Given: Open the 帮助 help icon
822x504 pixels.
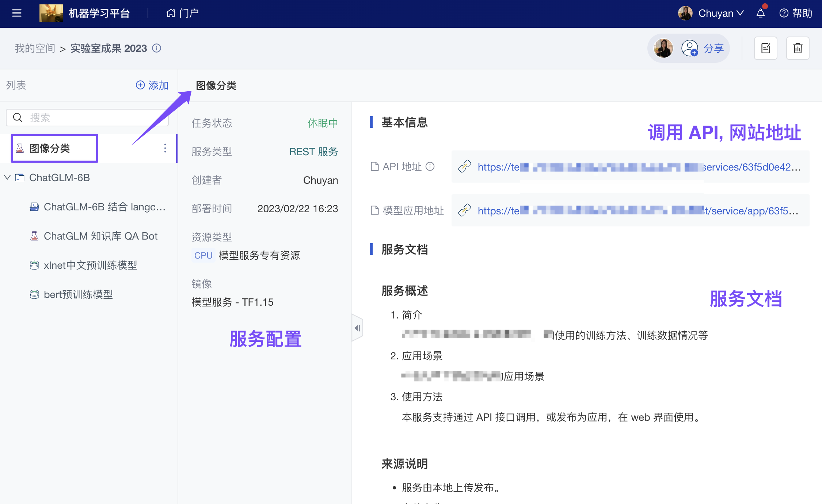Looking at the screenshot, I should coord(783,13).
